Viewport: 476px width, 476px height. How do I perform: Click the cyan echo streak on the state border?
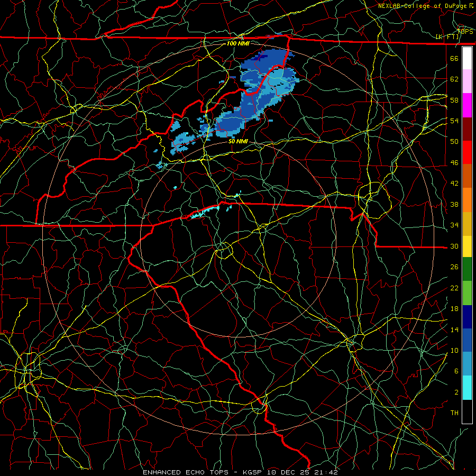tap(205, 212)
